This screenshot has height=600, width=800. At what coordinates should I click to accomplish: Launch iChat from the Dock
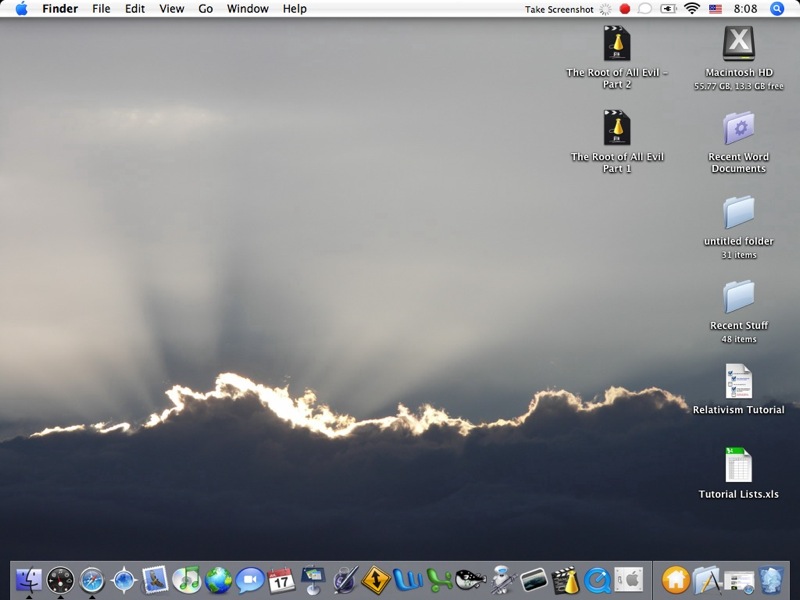pos(249,579)
